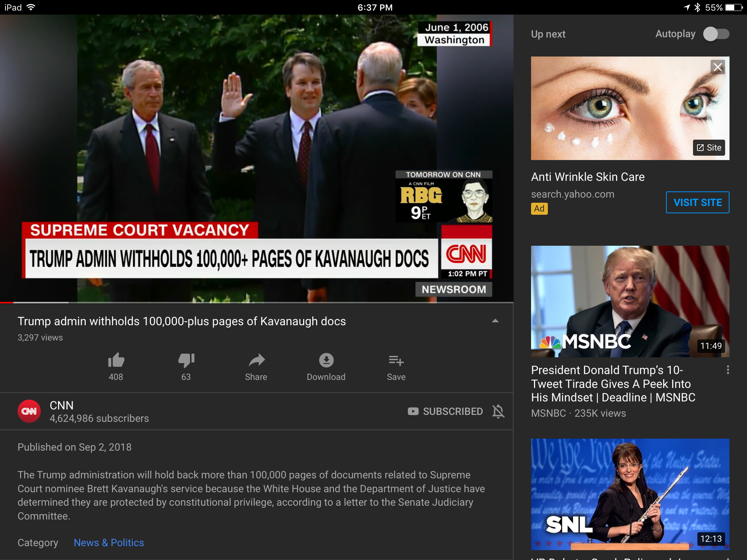Select the 63 dislikes count

186,377
